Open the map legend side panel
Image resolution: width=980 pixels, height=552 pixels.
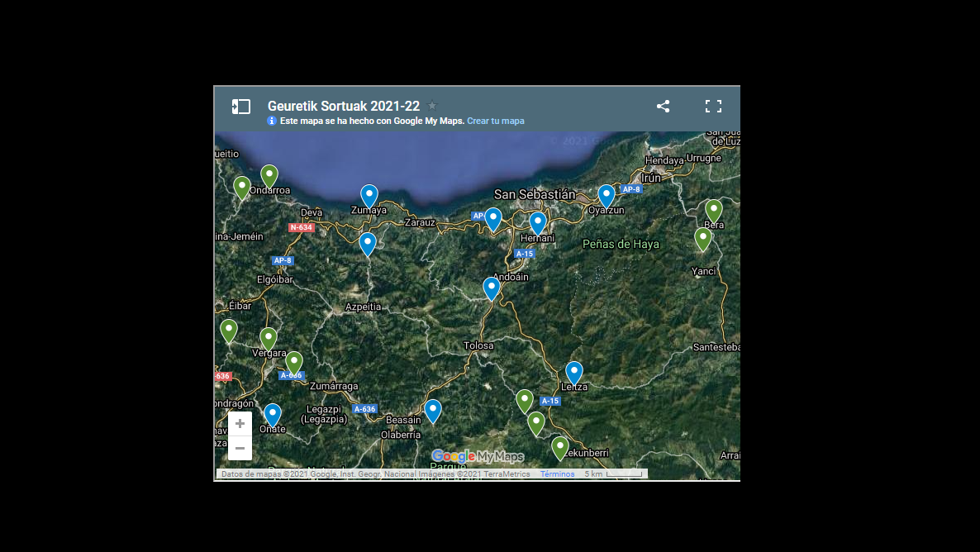(240, 107)
